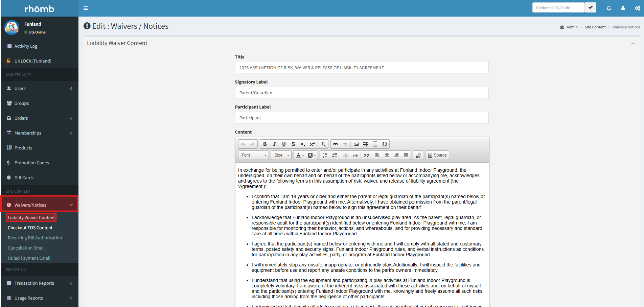Viewport: 644px width, 307px height.
Task: Insert a special character (omega)
Action: (x=385, y=144)
